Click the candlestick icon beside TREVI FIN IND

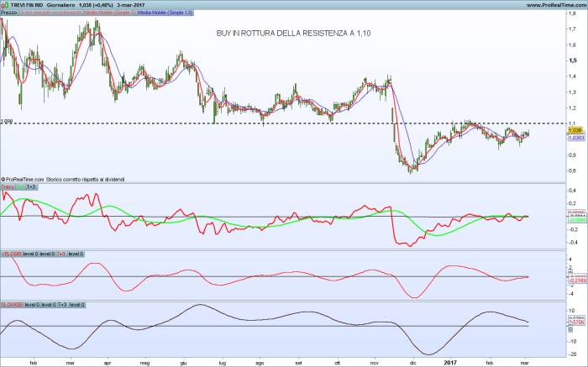[x=5, y=5]
